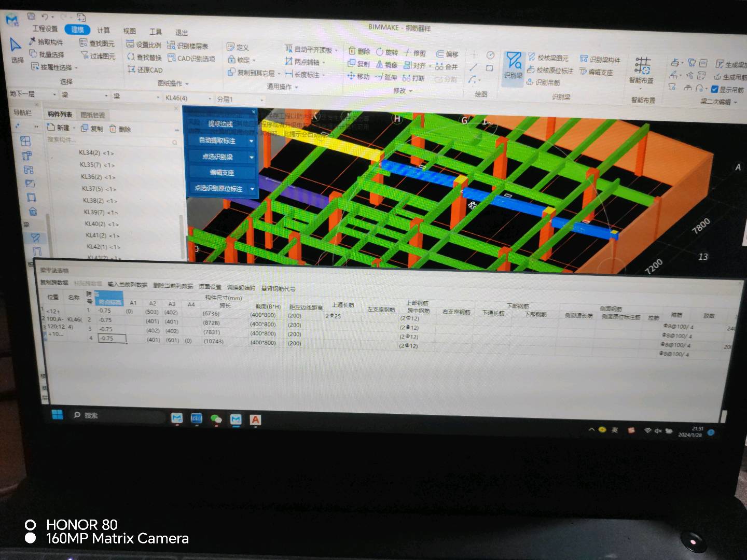Click 新建 in component list

click(59, 128)
